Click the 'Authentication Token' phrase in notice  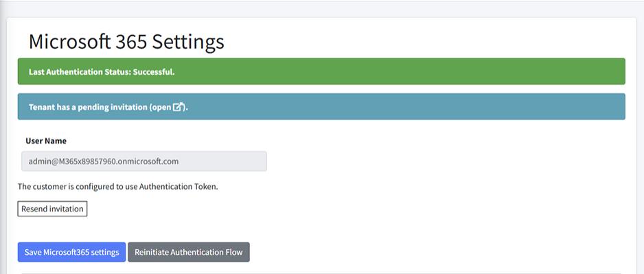177,187
